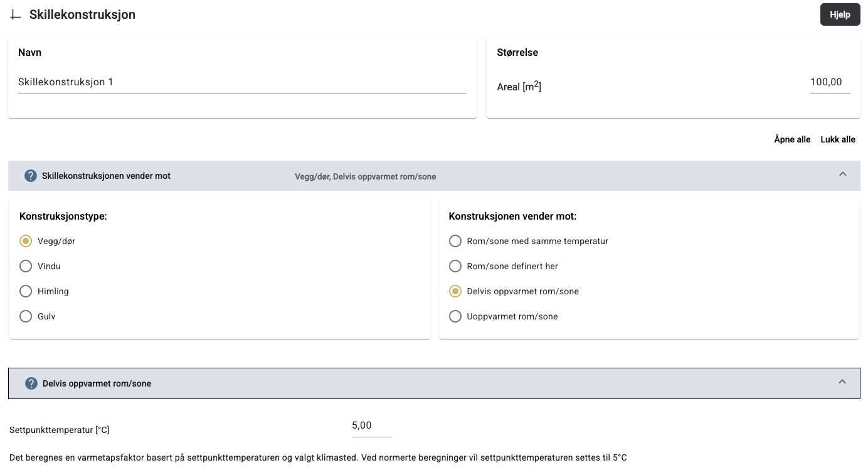Select the Vindu radio option
Screen dimensions: 868x470
[x=26, y=266]
